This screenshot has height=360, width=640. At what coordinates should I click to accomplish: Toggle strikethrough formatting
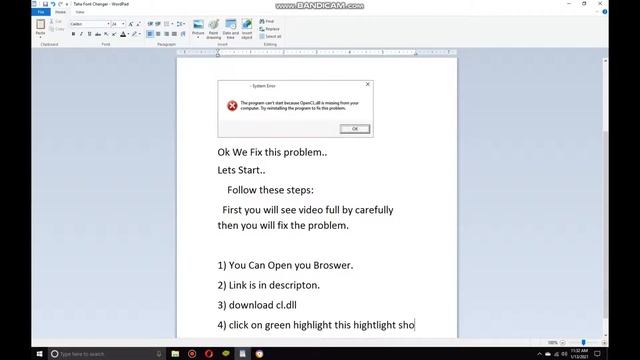98,34
